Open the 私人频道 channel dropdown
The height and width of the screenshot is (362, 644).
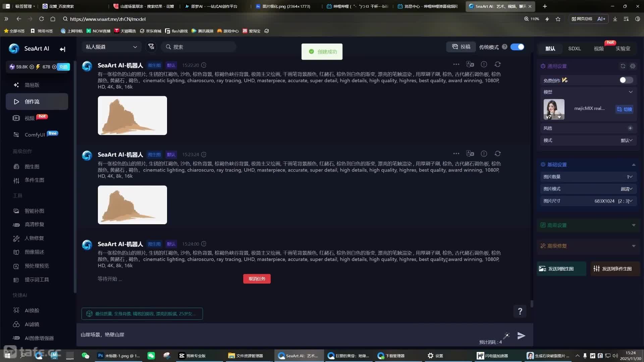tap(112, 47)
